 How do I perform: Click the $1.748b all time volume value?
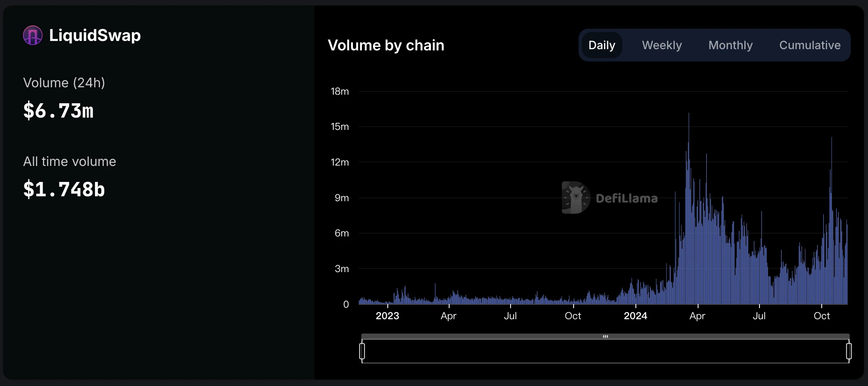[64, 189]
